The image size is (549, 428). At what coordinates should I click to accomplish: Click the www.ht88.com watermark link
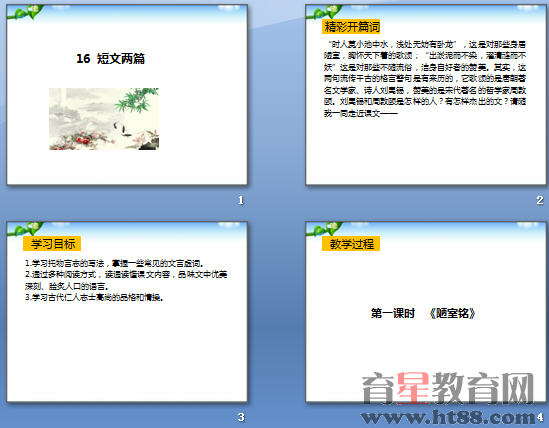448,417
